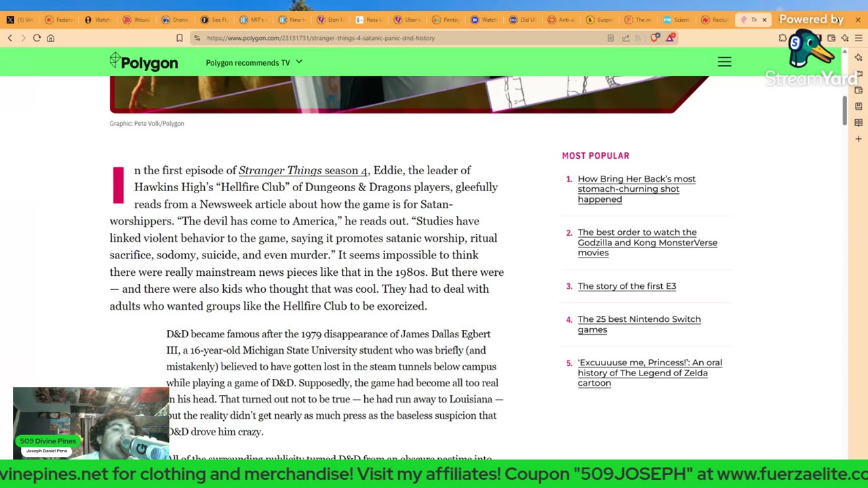Click the RSS feed icon

[x=637, y=38]
